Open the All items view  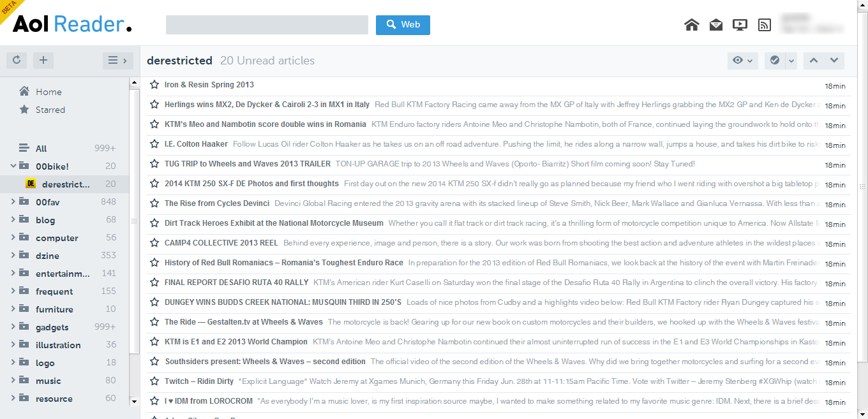pos(41,148)
